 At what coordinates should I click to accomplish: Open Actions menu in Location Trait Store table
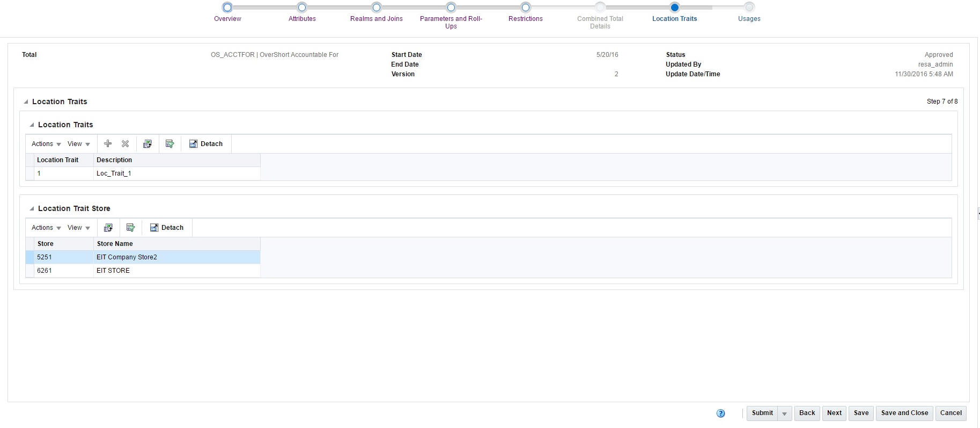coord(46,228)
